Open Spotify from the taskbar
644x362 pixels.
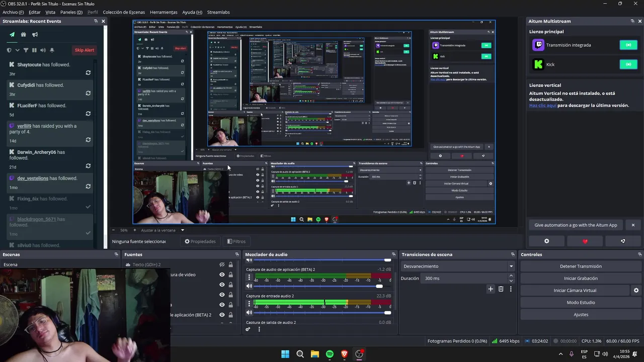[x=330, y=354]
